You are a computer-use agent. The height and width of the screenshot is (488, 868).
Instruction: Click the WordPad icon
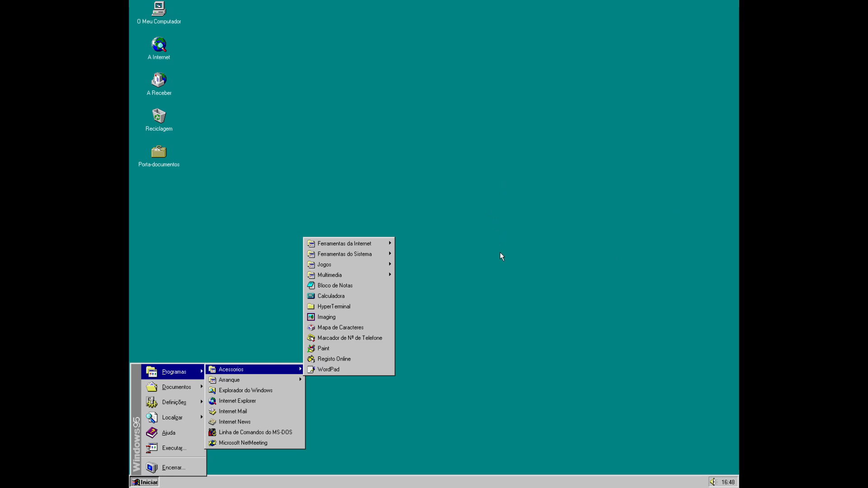[311, 370]
